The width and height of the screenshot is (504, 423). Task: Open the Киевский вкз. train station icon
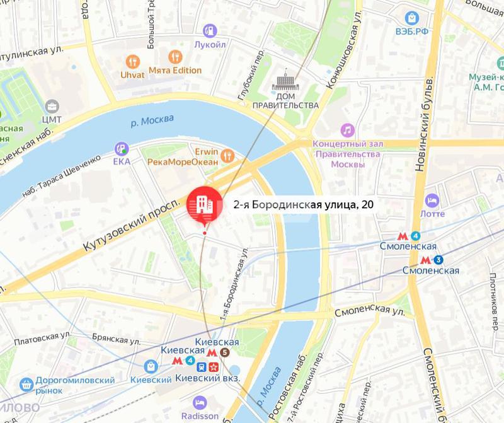tap(202, 366)
